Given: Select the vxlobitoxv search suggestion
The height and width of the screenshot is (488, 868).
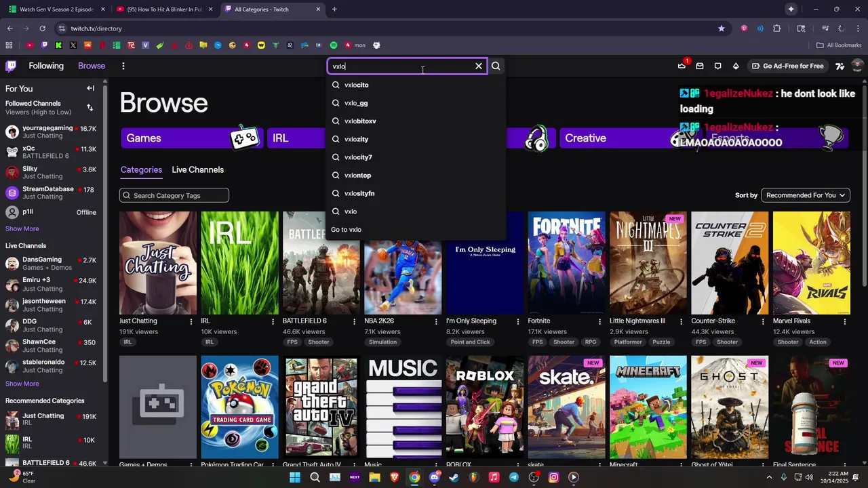Looking at the screenshot, I should tap(416, 121).
